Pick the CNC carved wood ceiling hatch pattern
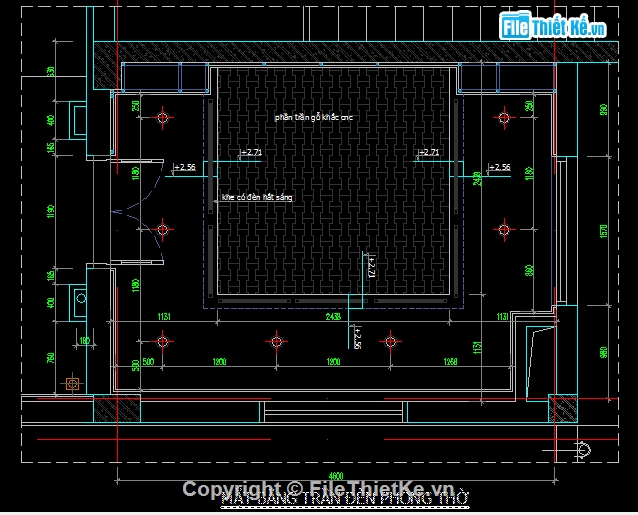The height and width of the screenshot is (515, 638). 333,181
